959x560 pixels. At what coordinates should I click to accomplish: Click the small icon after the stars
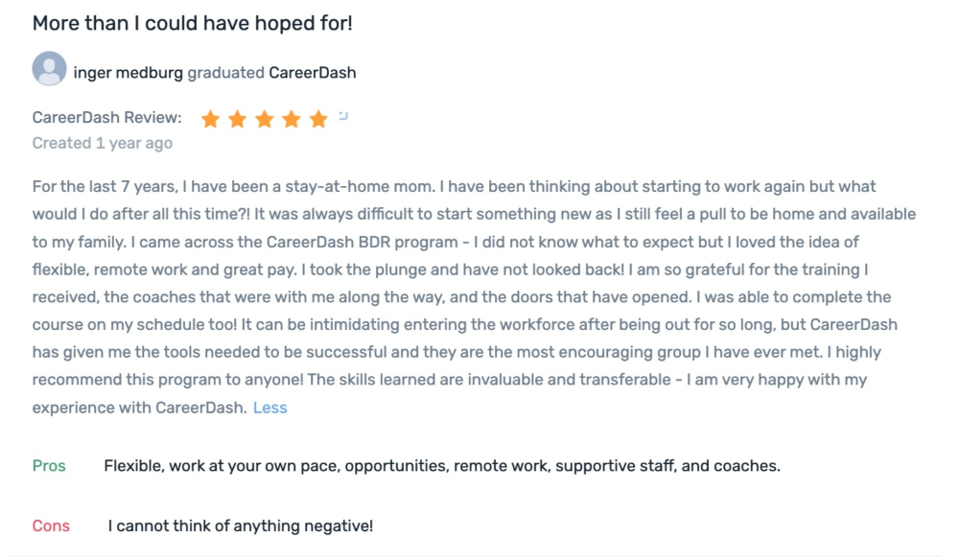(343, 115)
